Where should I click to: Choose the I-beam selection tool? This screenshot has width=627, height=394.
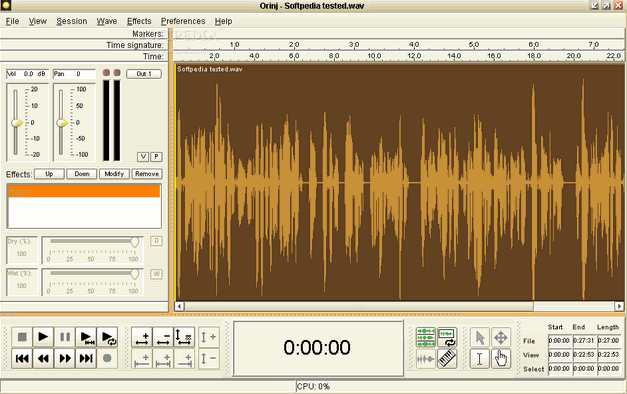479,358
